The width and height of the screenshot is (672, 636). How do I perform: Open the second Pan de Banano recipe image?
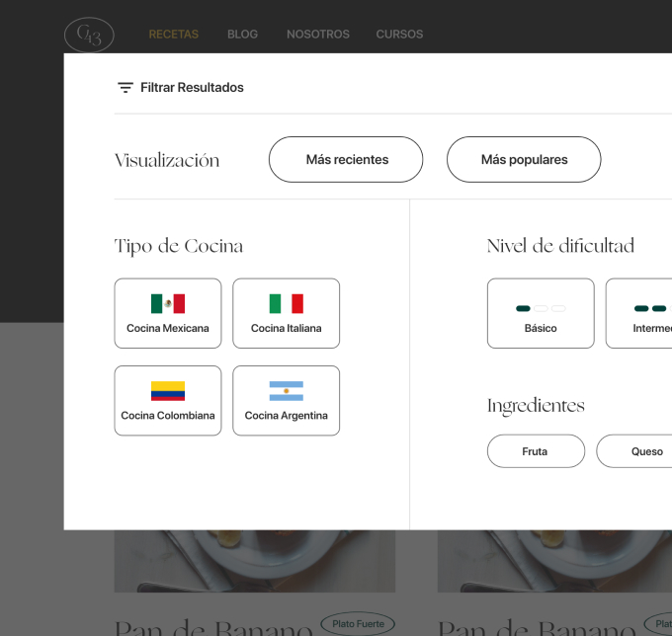554,561
